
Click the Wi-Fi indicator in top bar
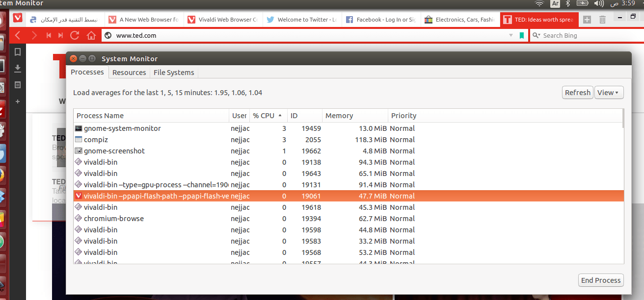[539, 3]
